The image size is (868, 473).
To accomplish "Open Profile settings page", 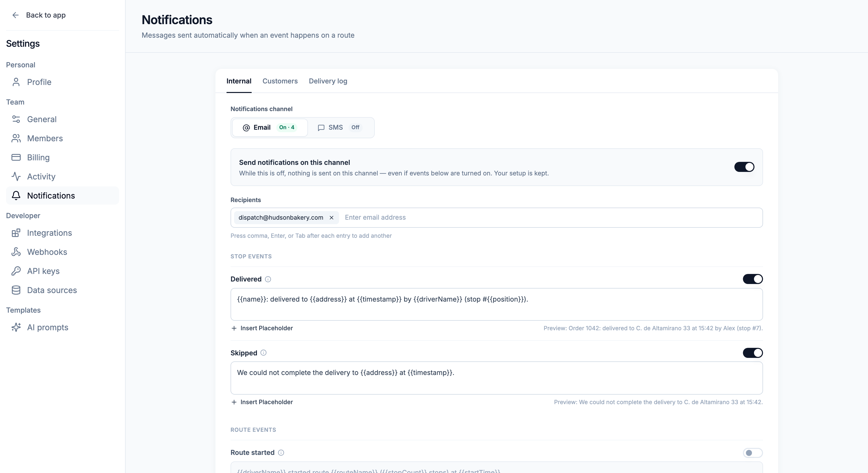I will (x=62, y=82).
